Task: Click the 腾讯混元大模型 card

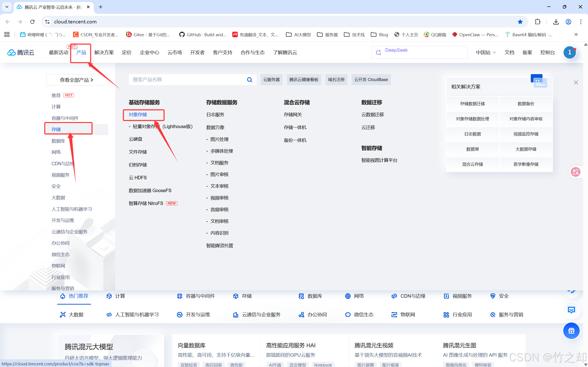Action: click(111, 350)
